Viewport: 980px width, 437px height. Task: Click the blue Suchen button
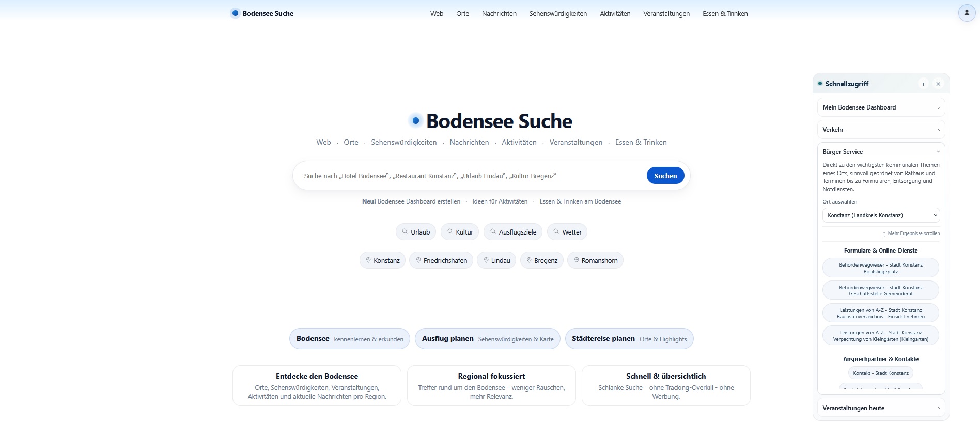[665, 176]
